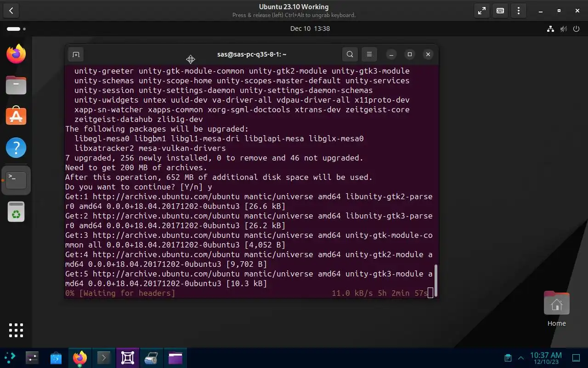Screen dimensions: 588x368
Task: Open the Discover store on host taskbar
Action: (x=56, y=357)
